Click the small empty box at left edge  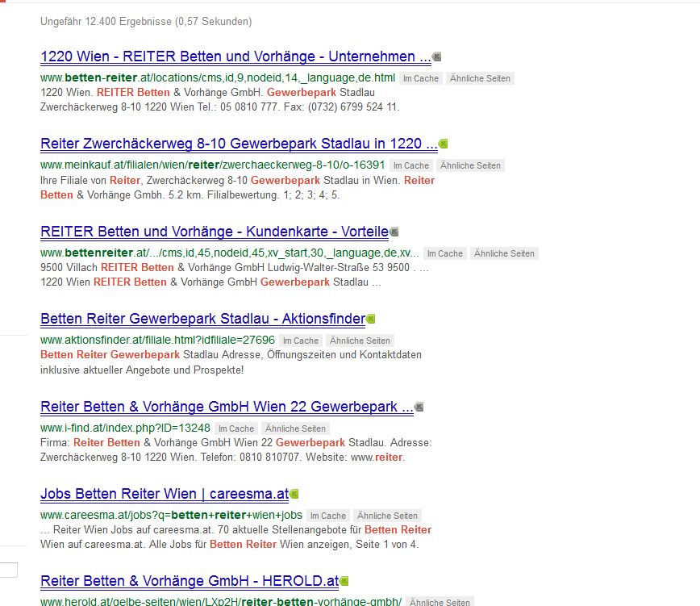click(x=9, y=570)
